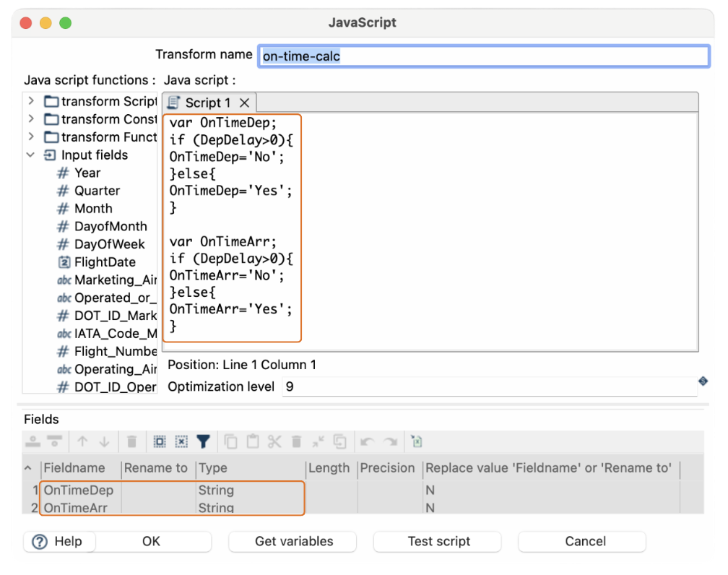Expand the transform Scripts tree node

coord(31,101)
